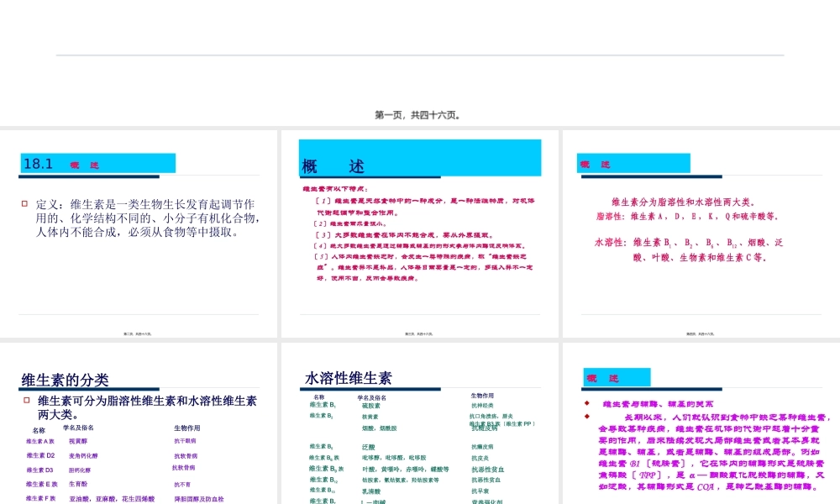Viewport: 840px width, 504px height.
Task: Click the "第一页，共四十六页" page label
Action: pos(417,115)
